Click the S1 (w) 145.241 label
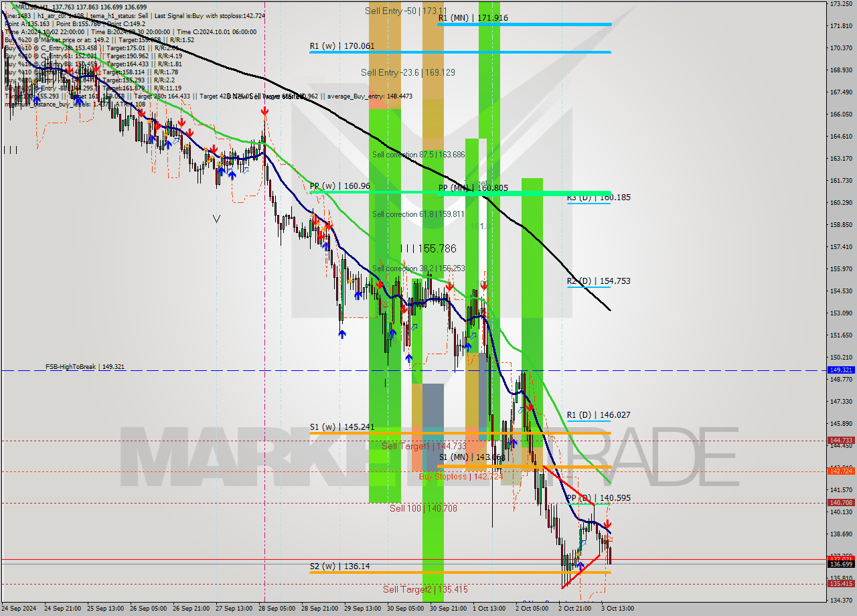 click(342, 427)
